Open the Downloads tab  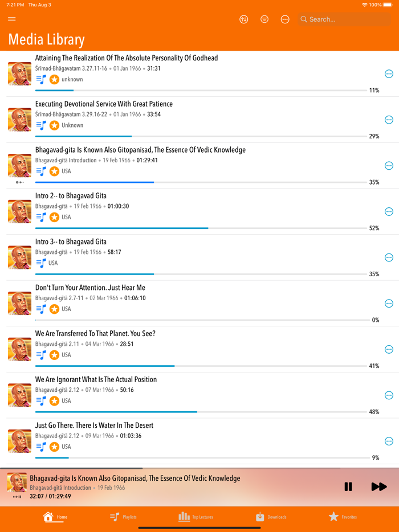point(271,517)
